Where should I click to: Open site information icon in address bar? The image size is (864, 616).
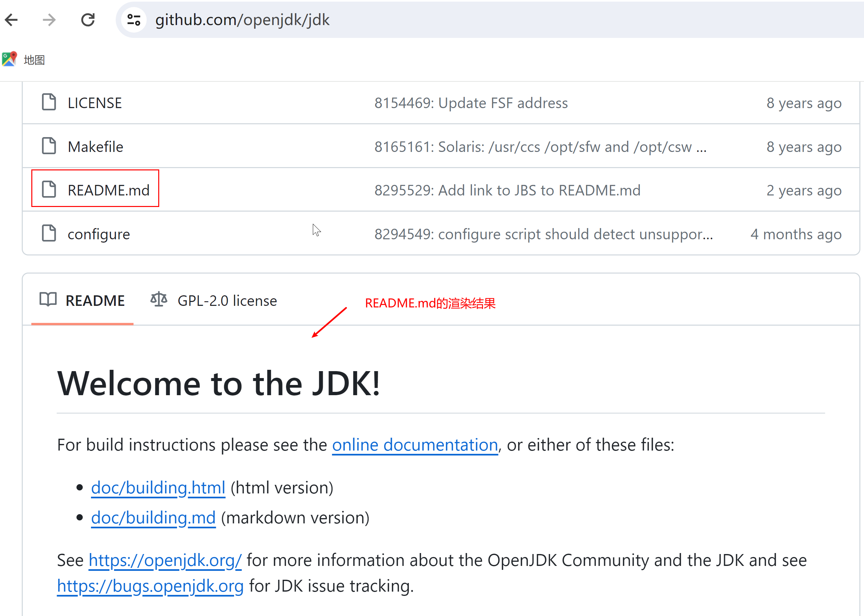(134, 20)
